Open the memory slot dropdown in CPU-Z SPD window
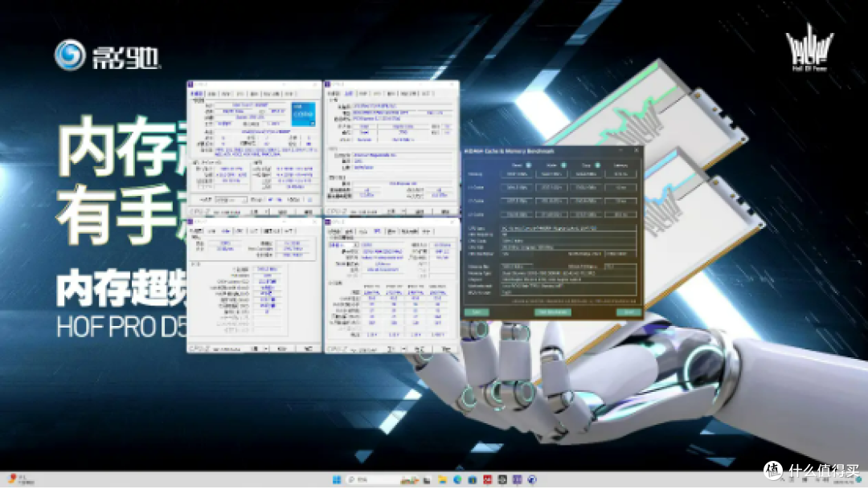The image size is (868, 489). [344, 244]
